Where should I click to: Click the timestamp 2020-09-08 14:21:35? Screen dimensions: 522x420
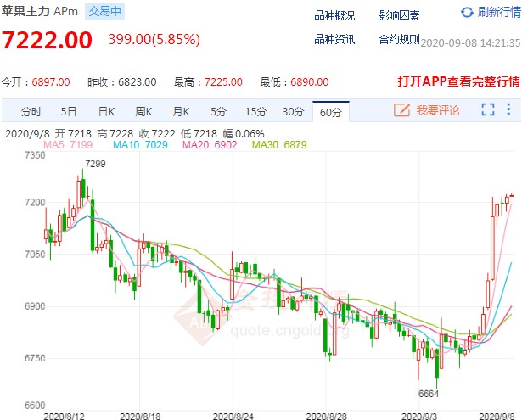coord(470,43)
